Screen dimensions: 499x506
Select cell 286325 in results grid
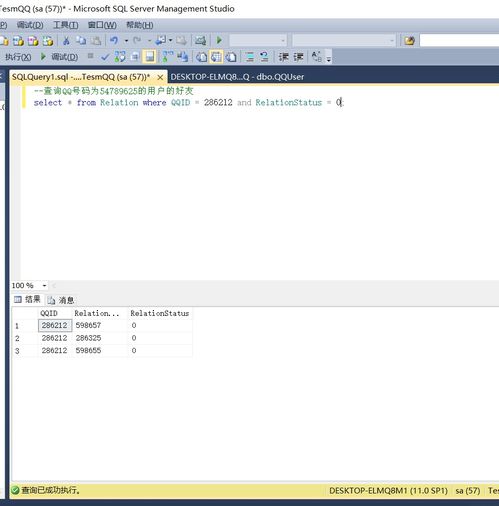(x=100, y=338)
